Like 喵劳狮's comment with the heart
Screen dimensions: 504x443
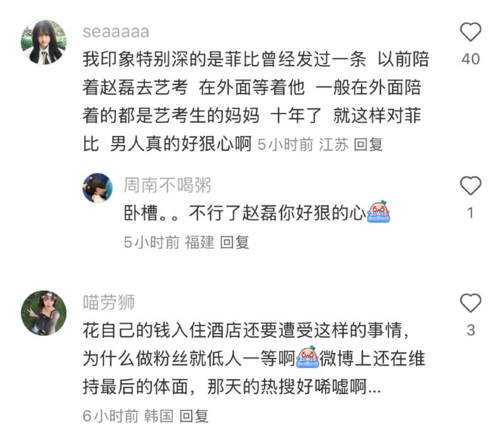470,303
